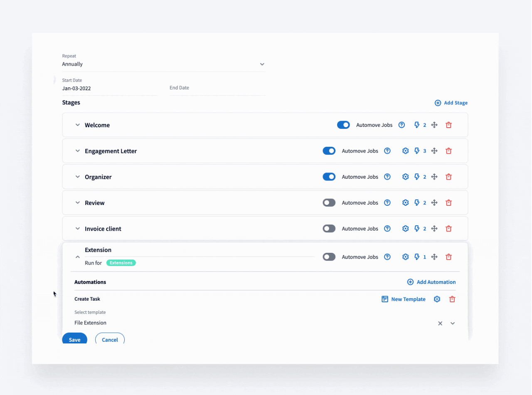The image size is (532, 395).
Task: Click the move handle icon for Review stage
Action: tap(434, 203)
